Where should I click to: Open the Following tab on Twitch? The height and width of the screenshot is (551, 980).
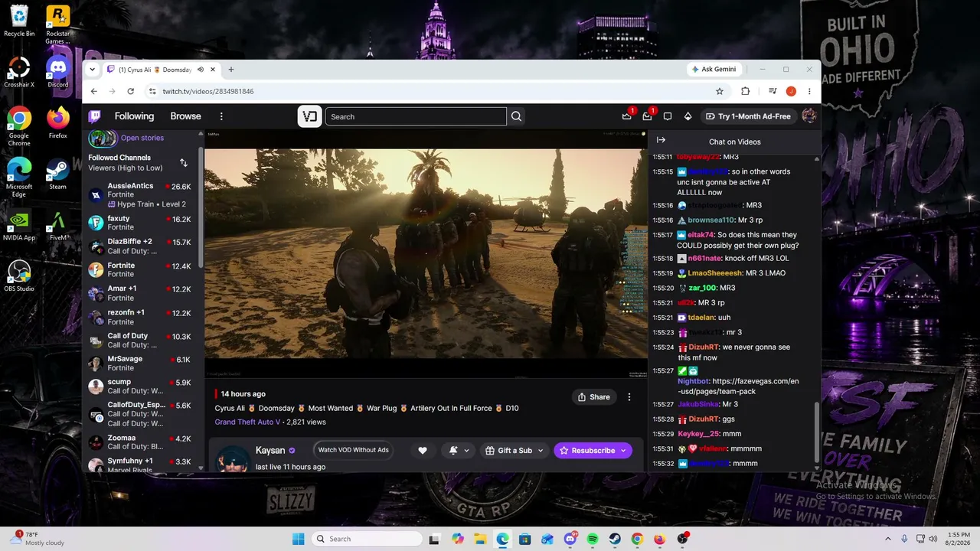point(134,116)
